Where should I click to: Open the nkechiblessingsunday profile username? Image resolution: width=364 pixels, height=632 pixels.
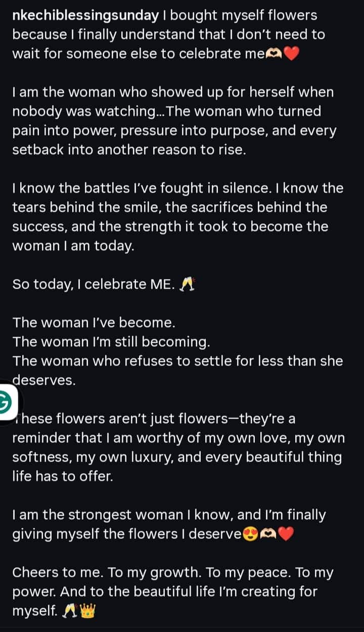coord(85,16)
